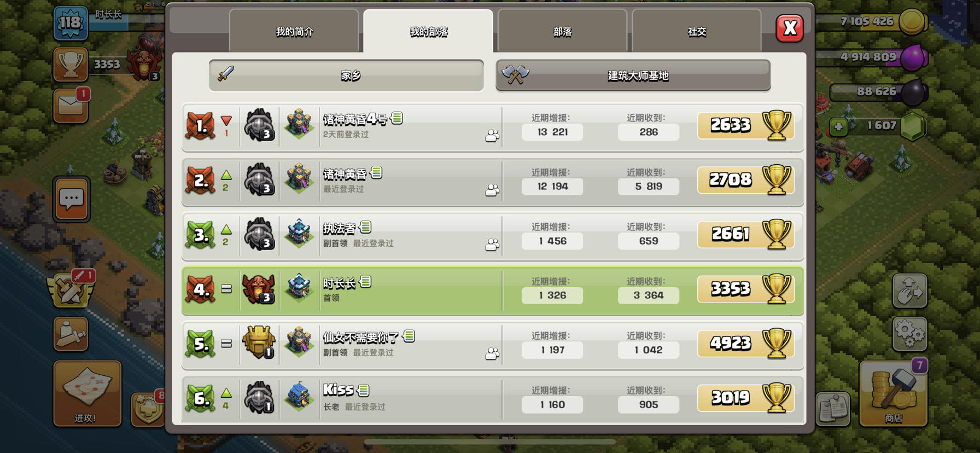Expand friend icon on 诸神黄昏4号 row
980x453 pixels.
coord(492,135)
